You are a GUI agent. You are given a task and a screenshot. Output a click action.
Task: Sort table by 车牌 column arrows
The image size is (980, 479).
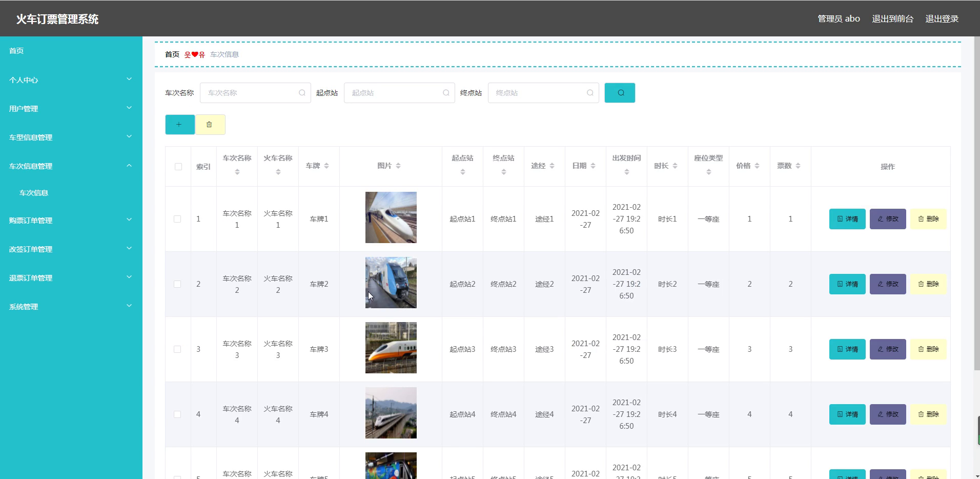tap(326, 166)
